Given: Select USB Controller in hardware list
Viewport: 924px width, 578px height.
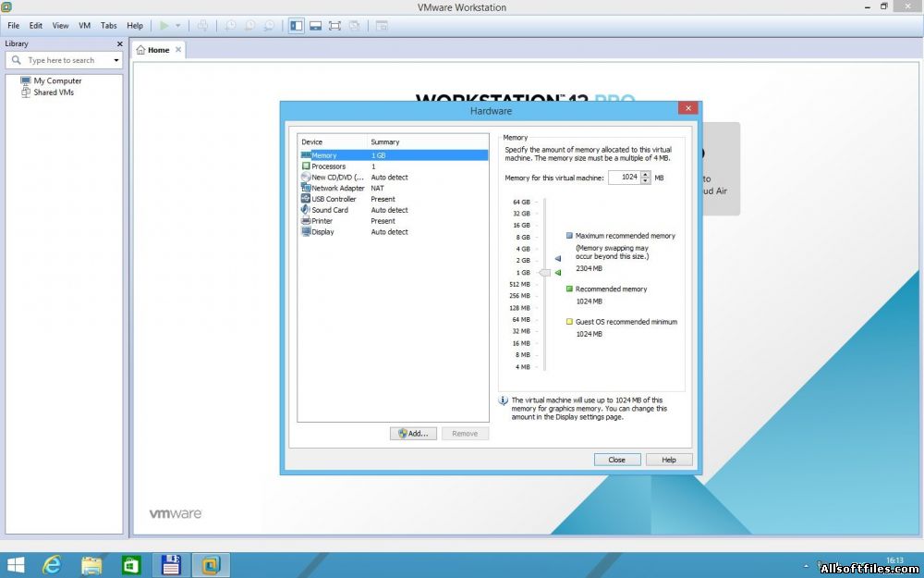Looking at the screenshot, I should pos(334,200).
